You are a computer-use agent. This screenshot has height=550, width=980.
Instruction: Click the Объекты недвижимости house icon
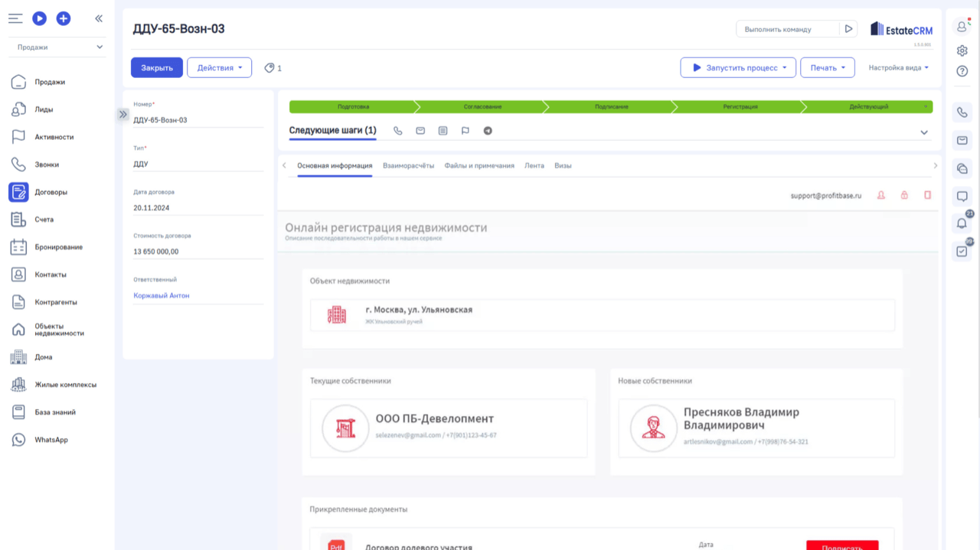(x=18, y=330)
